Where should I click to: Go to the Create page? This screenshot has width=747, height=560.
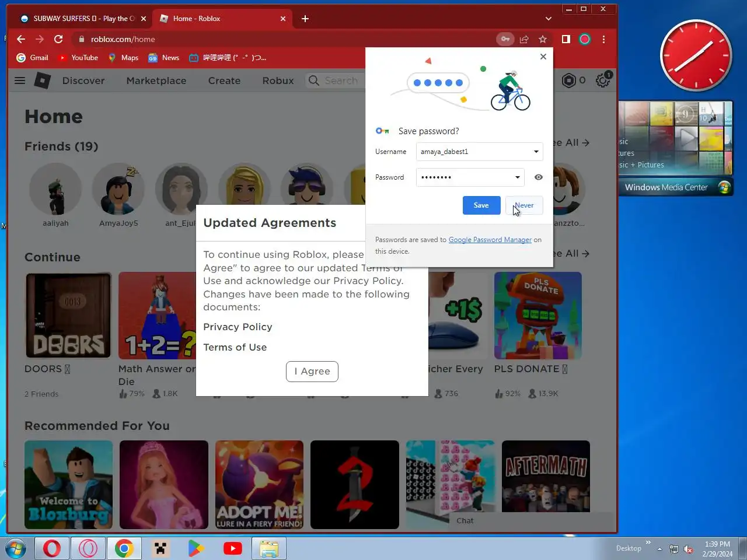[224, 80]
